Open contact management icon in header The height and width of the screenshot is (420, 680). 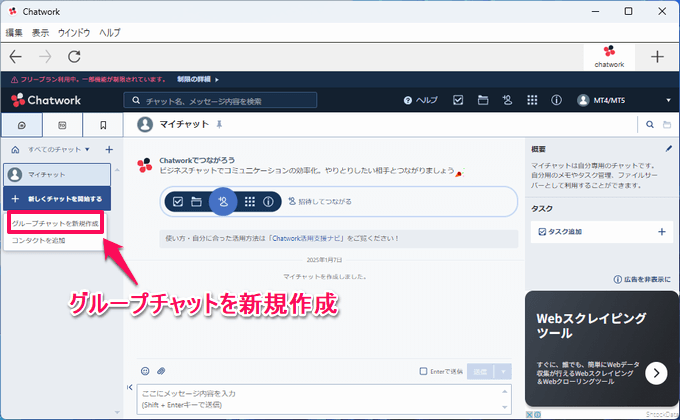point(507,100)
